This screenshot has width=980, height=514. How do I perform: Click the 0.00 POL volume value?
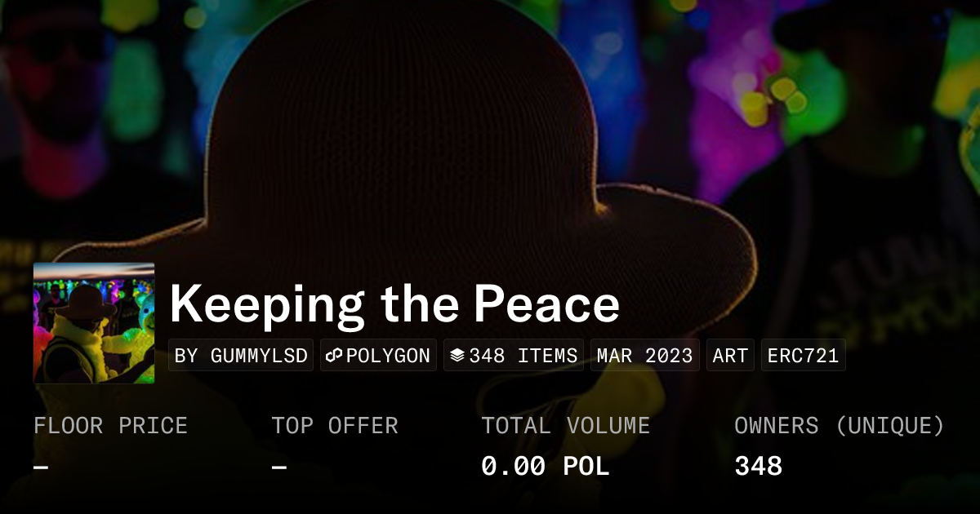tap(545, 467)
